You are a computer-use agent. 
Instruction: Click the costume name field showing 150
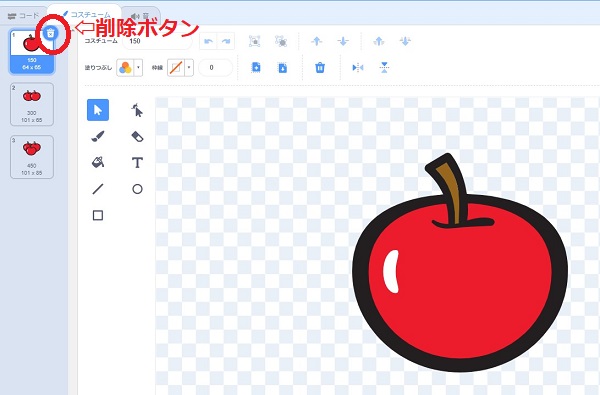[157, 41]
